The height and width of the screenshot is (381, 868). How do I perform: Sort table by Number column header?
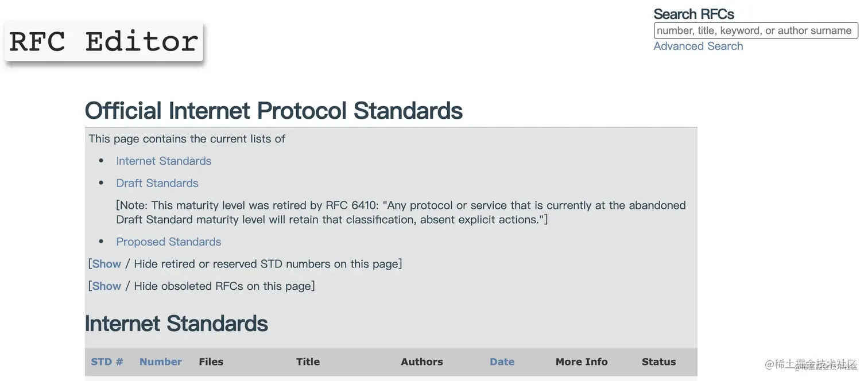point(161,362)
